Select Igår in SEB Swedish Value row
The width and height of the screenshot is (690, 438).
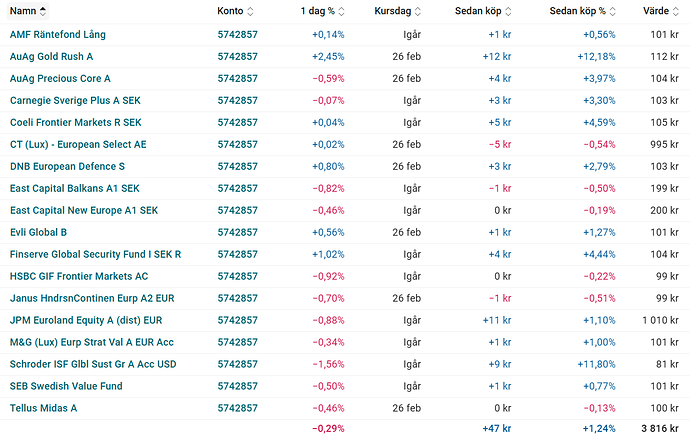tap(412, 386)
